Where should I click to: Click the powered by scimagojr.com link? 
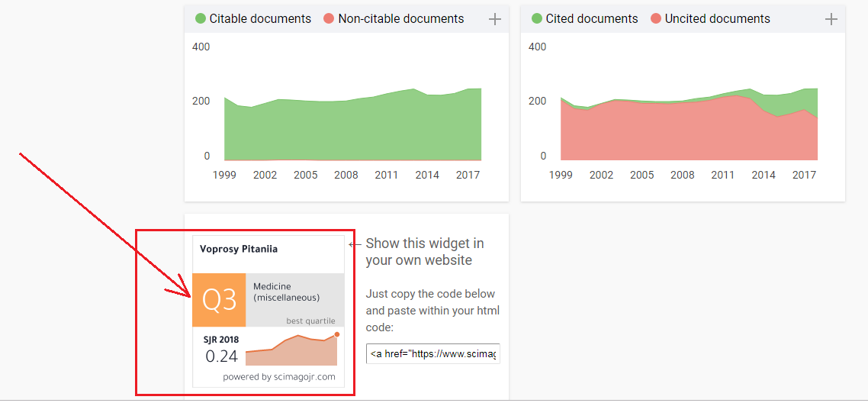point(279,377)
